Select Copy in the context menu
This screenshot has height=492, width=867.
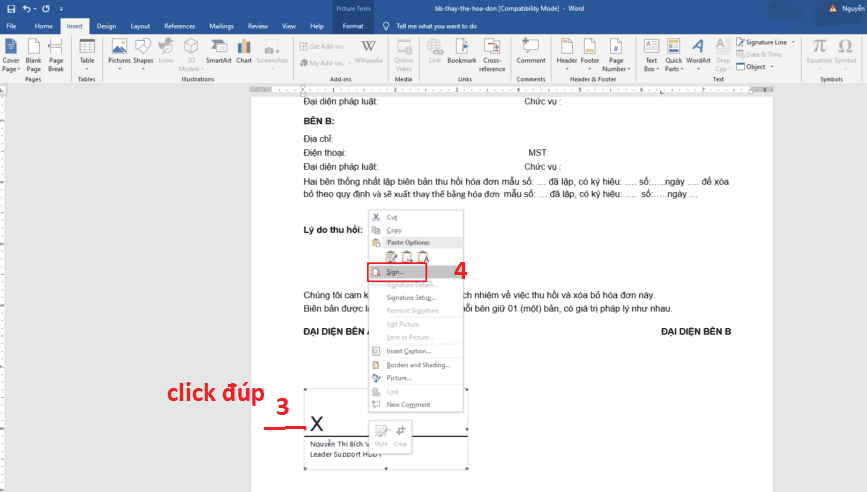click(x=416, y=230)
